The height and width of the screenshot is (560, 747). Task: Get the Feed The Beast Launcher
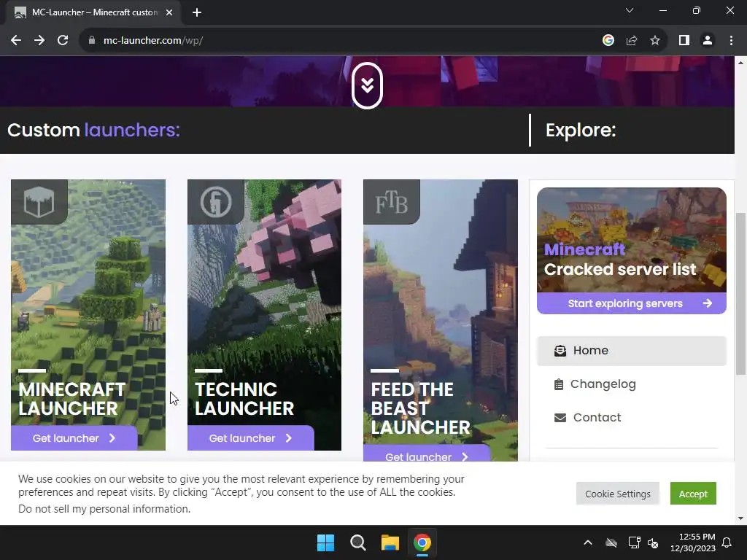426,454
